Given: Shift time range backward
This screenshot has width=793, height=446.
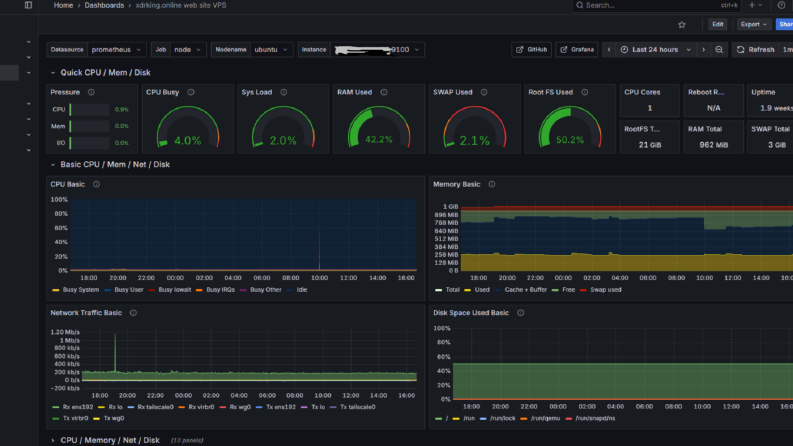Looking at the screenshot, I should (609, 50).
